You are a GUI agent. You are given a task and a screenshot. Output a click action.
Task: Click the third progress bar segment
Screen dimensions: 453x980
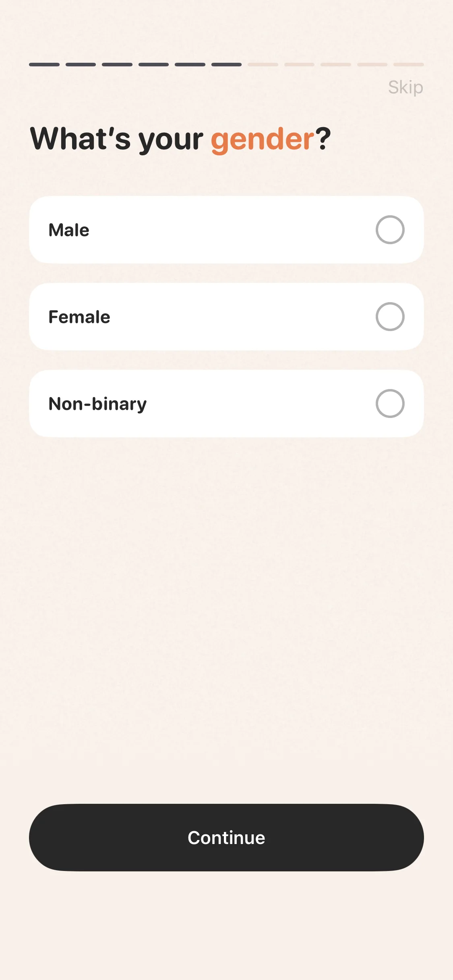(x=117, y=64)
